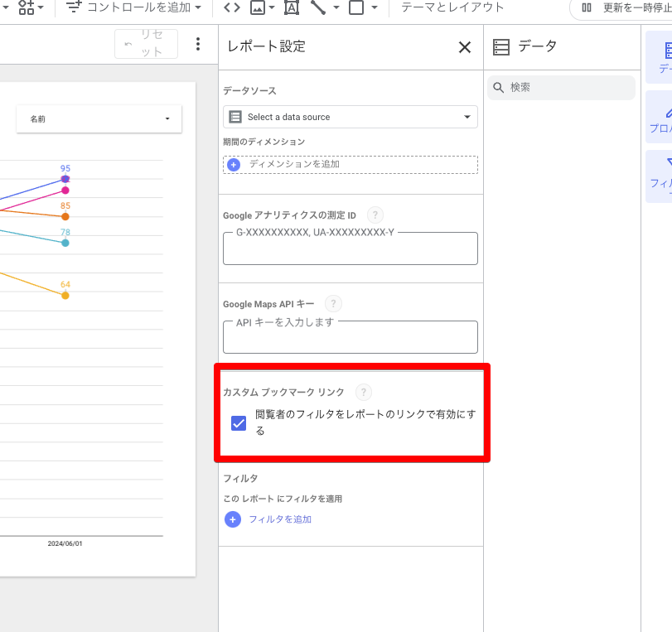Click the embed URL code icon
Viewport: 672px width, 632px height.
coord(232,7)
